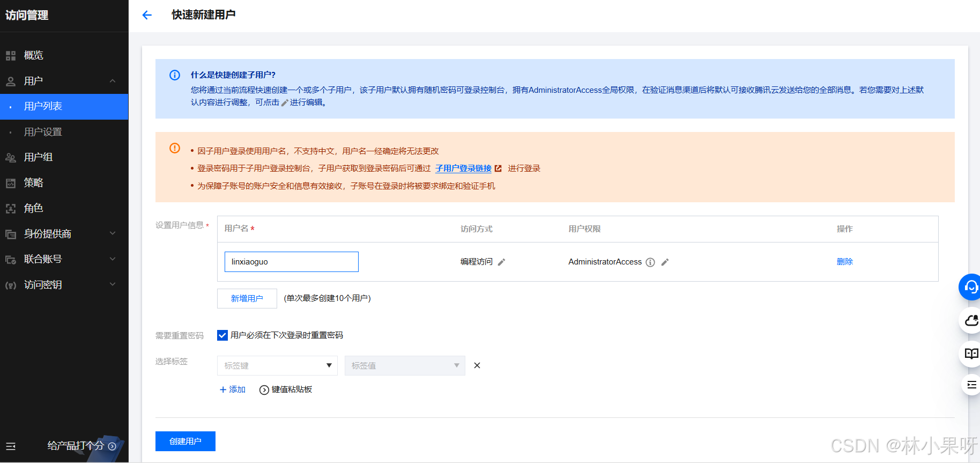Click the clipboard arrow icon for 键值粘贴板

coord(264,390)
